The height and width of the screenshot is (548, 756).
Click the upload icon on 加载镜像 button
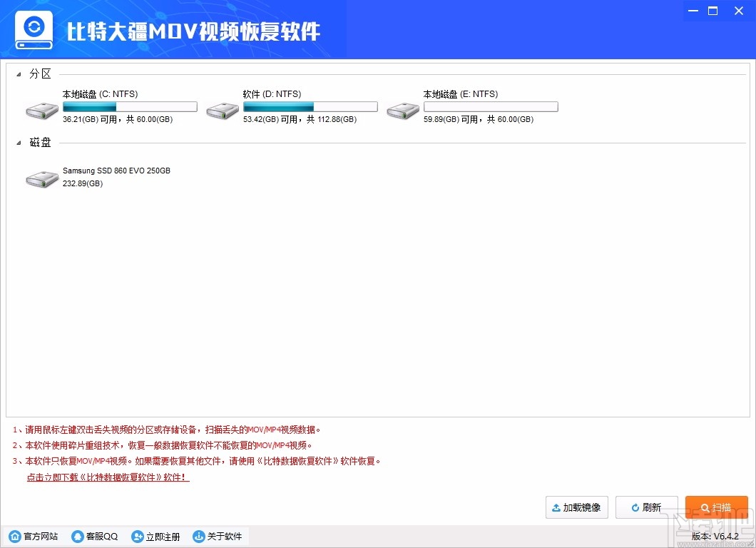click(556, 507)
